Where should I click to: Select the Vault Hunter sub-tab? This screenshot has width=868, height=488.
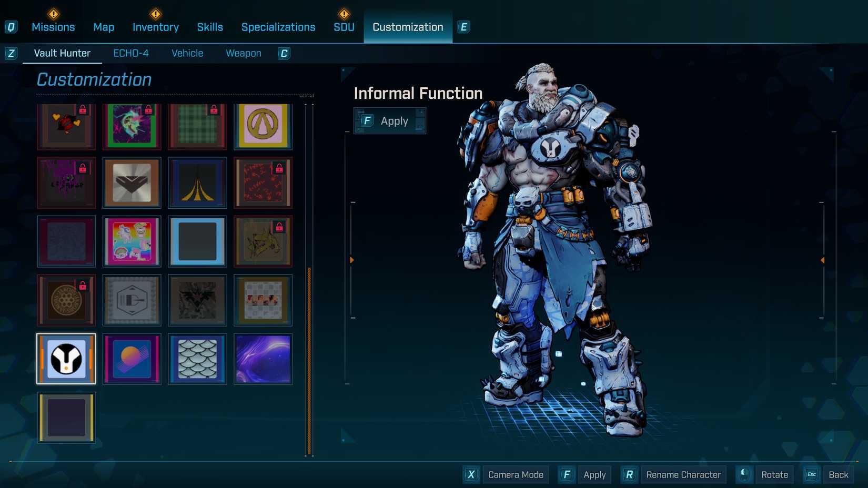(62, 53)
